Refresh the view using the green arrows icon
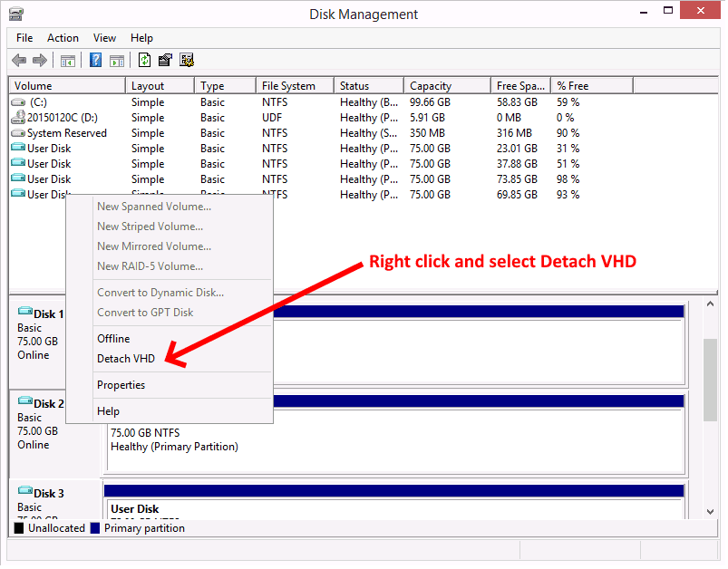This screenshot has width=728, height=569. tap(145, 60)
